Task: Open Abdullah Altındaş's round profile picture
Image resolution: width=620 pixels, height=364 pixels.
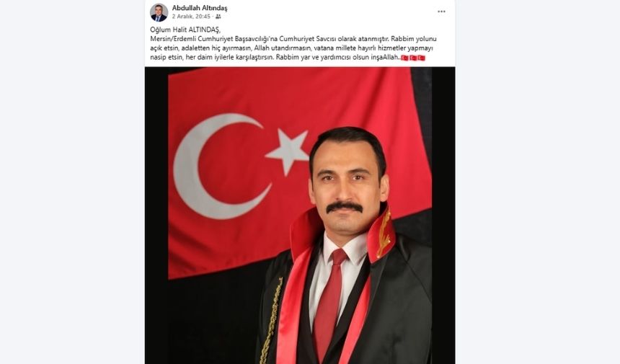Action: pos(159,12)
